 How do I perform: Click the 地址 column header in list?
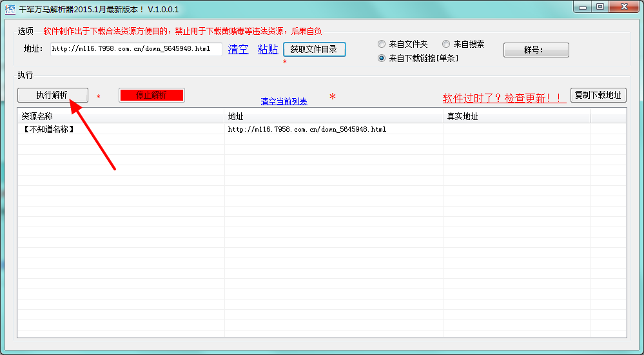[x=333, y=117]
